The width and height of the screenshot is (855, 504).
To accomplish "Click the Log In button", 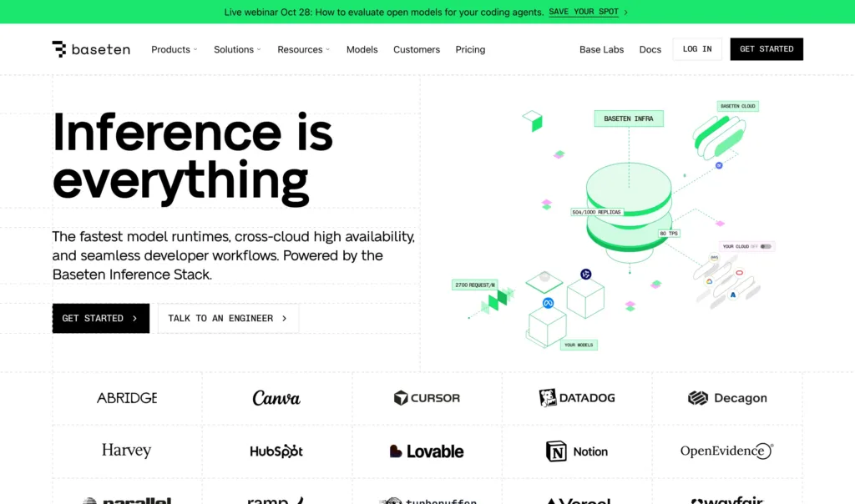I will (697, 49).
